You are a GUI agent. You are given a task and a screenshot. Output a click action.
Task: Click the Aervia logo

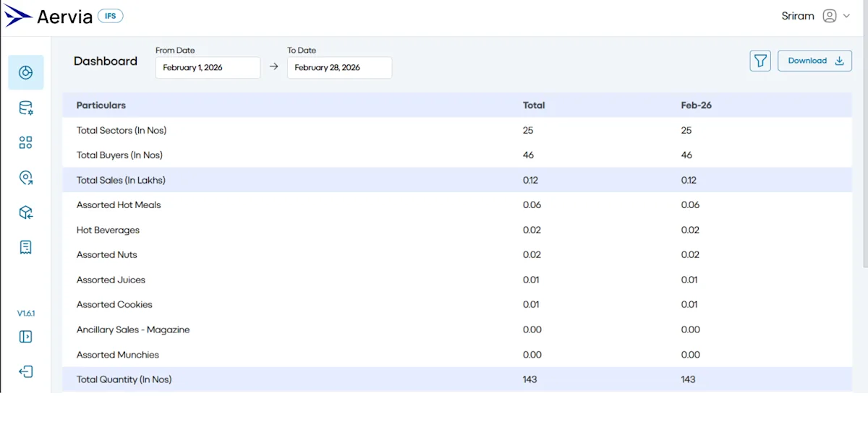click(48, 16)
